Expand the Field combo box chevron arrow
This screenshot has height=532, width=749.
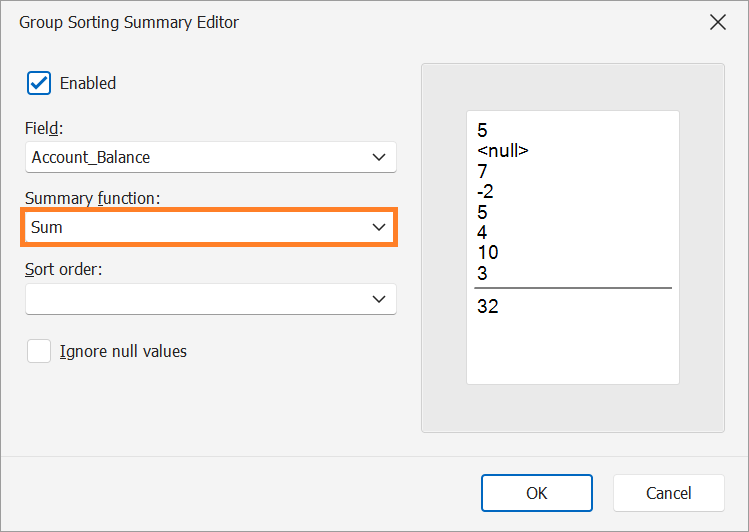coord(379,157)
